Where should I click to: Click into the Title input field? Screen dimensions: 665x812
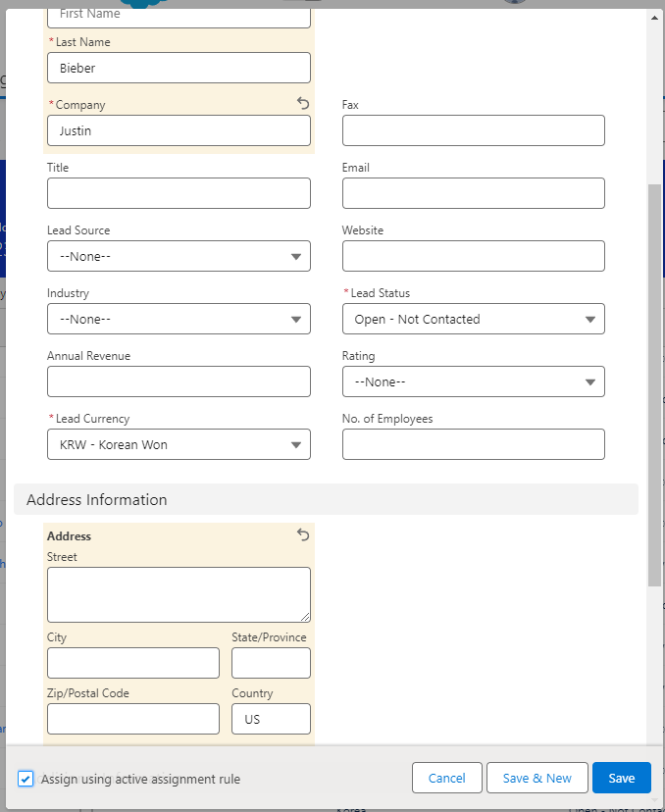179,193
